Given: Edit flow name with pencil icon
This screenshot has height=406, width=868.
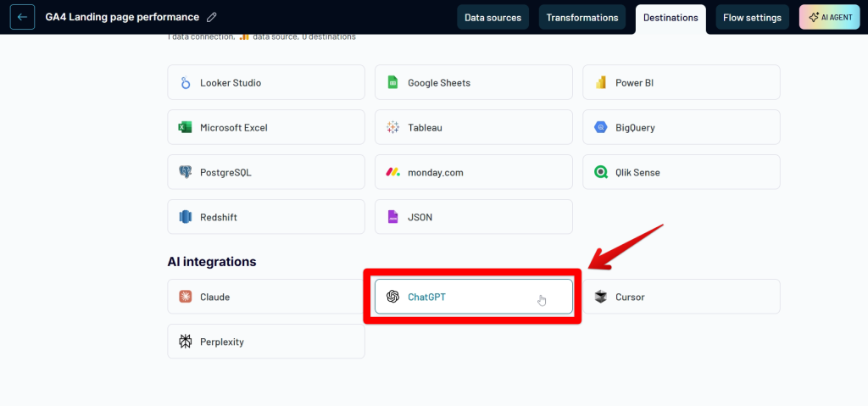Looking at the screenshot, I should coord(211,17).
